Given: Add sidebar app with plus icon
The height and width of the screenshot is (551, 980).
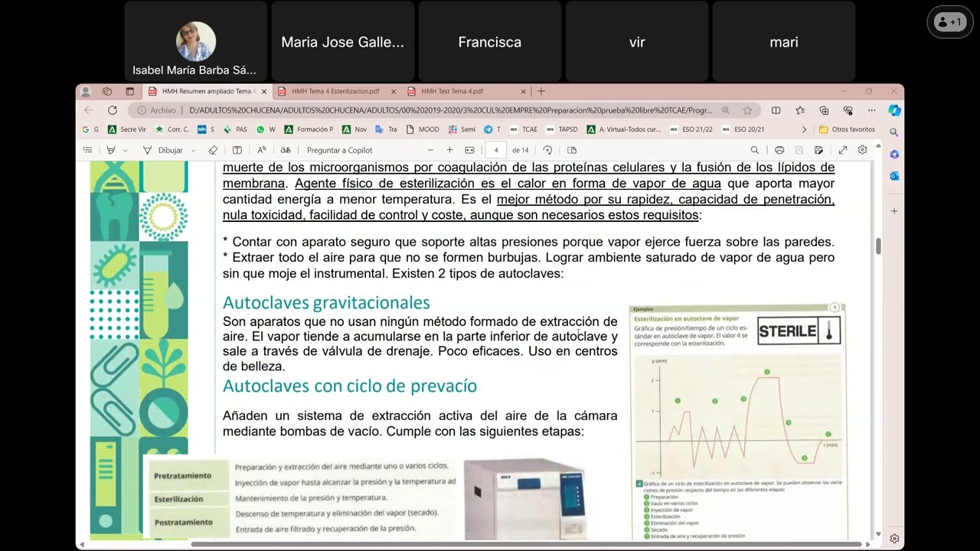Looking at the screenshot, I should coord(894,210).
